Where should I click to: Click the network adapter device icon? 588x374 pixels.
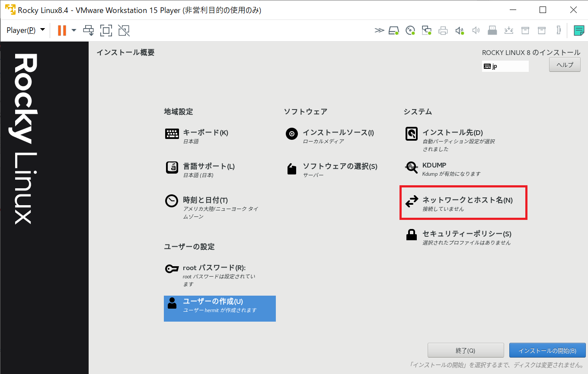[x=427, y=30]
